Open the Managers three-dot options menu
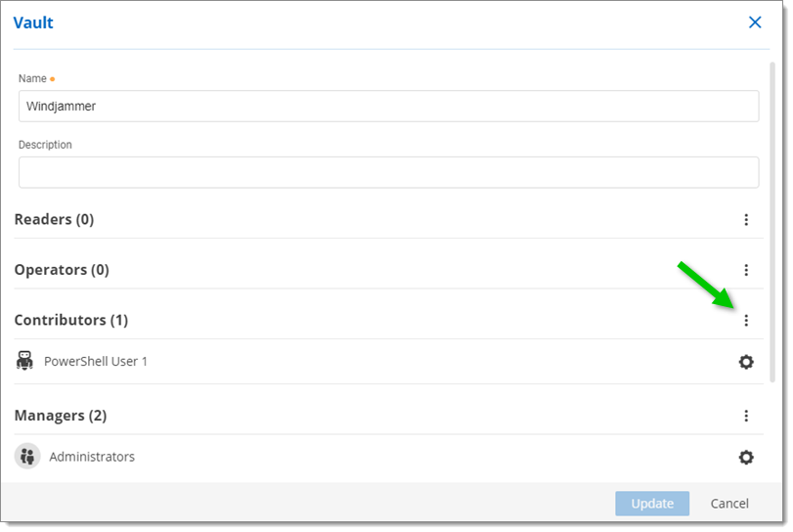 746,416
